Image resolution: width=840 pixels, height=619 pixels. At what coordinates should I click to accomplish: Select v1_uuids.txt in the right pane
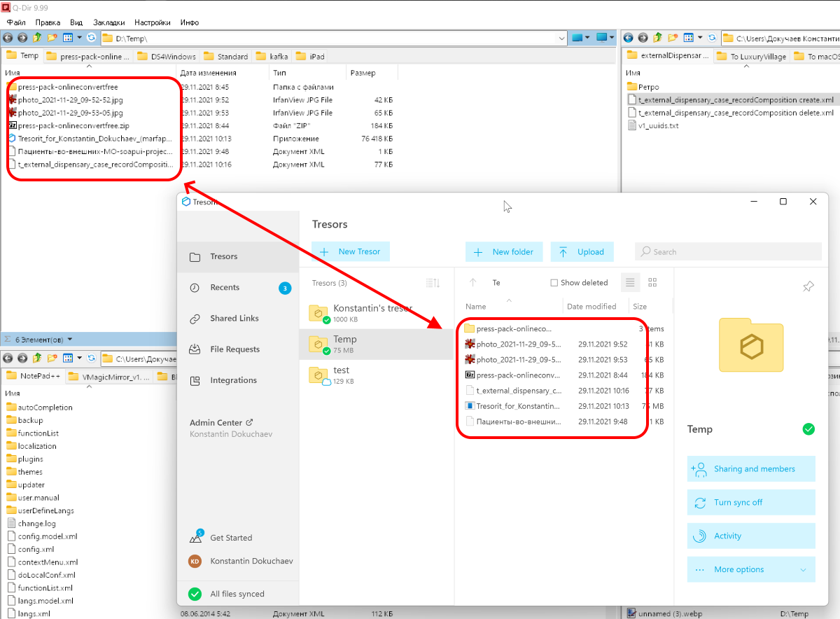(653, 125)
